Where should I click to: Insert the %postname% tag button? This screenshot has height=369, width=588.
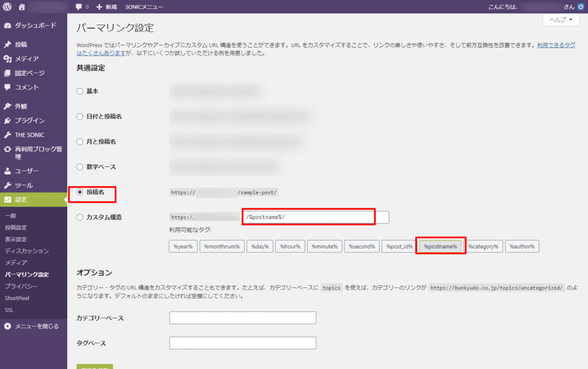pyautogui.click(x=440, y=246)
